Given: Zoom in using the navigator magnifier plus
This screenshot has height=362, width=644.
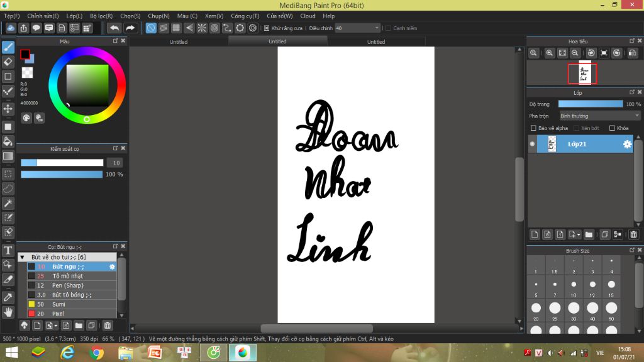Looking at the screenshot, I should click(549, 53).
